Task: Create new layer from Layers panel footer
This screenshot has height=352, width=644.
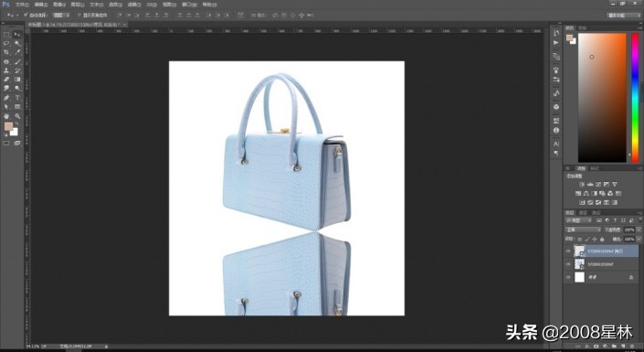Action: 623,347
